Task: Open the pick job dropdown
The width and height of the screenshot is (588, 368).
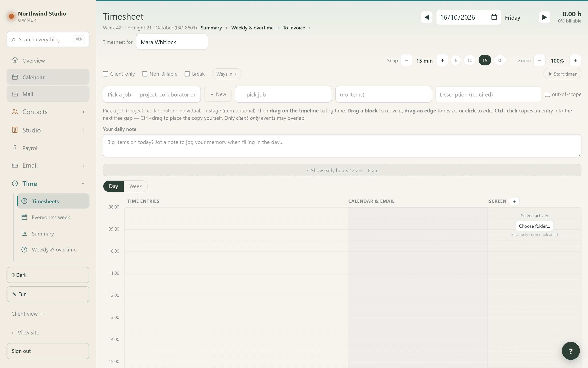Action: pos(283,94)
